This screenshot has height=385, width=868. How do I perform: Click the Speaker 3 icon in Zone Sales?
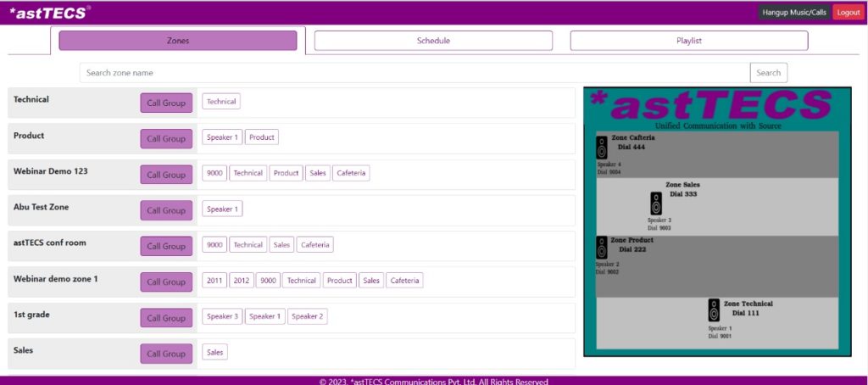tap(656, 204)
